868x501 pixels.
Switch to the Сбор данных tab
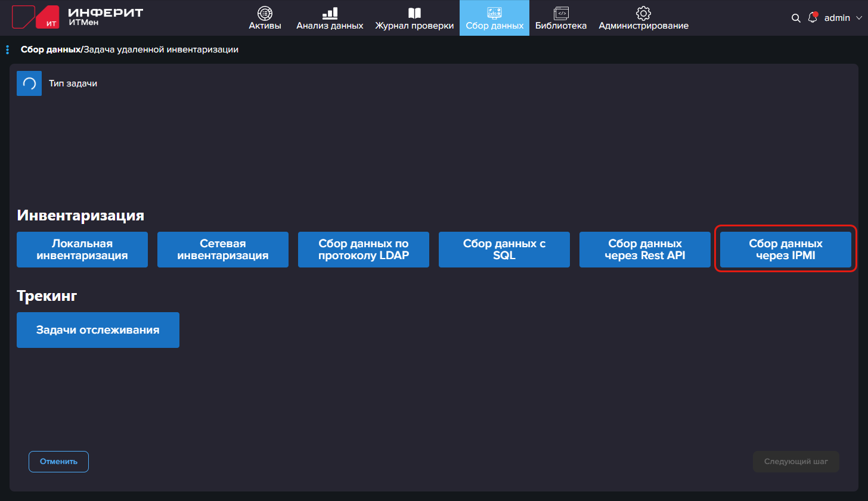pyautogui.click(x=494, y=18)
